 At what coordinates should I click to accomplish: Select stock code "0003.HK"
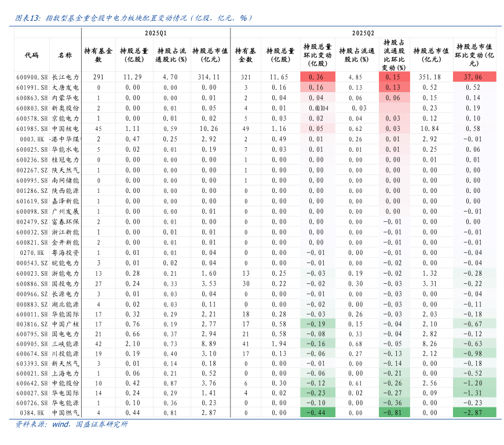pyautogui.click(x=32, y=139)
